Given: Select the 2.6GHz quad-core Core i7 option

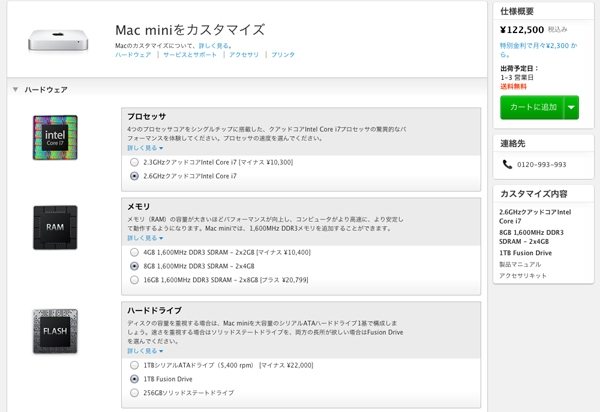Looking at the screenshot, I should point(134,176).
